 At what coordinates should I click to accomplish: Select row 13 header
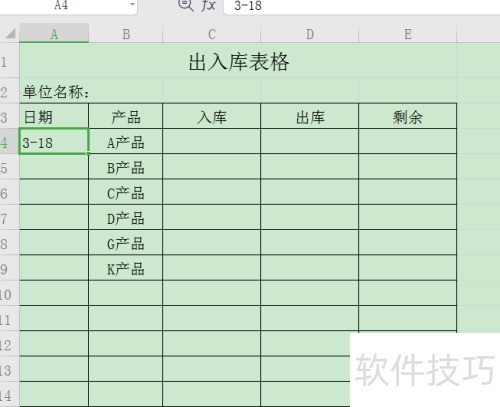[9, 370]
